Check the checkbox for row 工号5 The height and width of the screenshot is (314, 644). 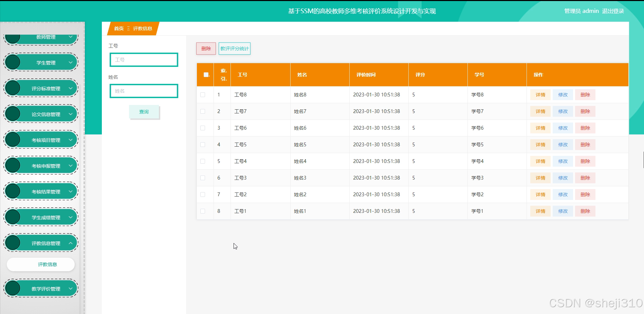(203, 144)
